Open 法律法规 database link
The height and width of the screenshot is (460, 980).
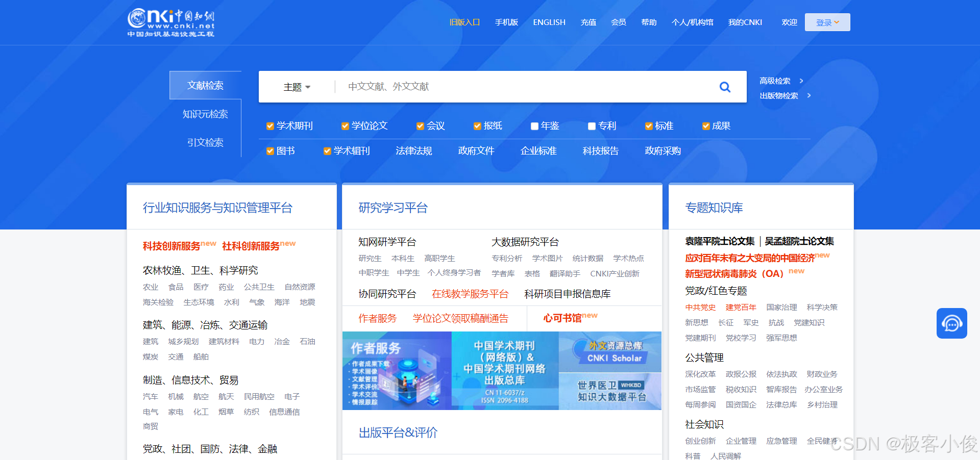[x=414, y=151]
